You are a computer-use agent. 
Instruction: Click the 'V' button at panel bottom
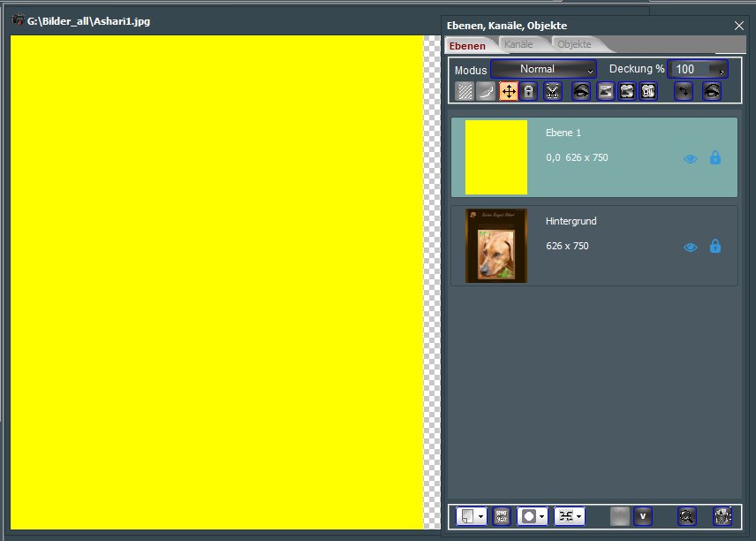(x=643, y=516)
